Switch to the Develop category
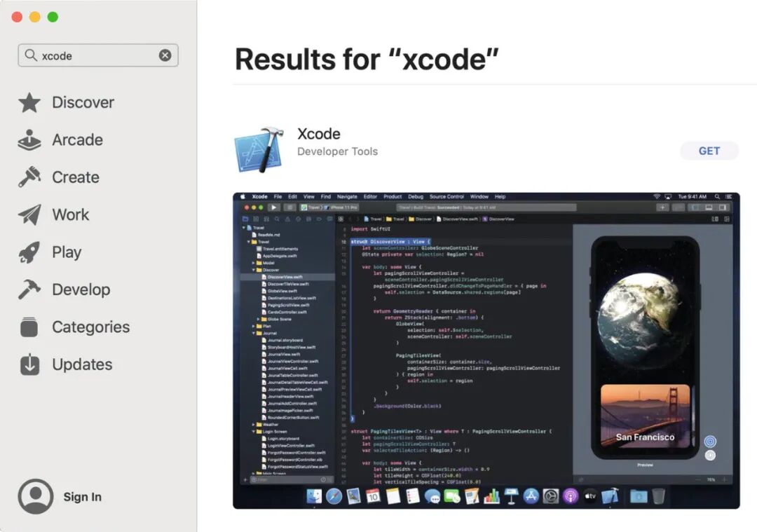The image size is (757, 532). [64, 289]
